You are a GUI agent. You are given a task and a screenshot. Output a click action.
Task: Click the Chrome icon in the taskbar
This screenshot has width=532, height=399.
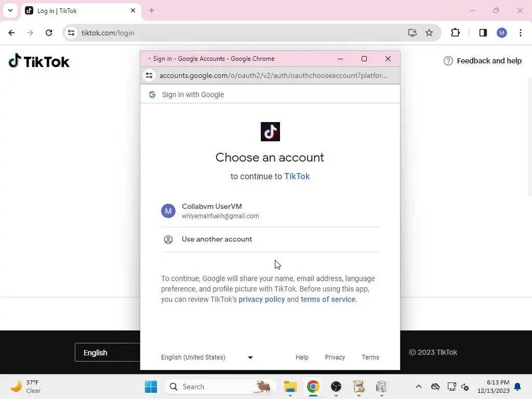tap(313, 387)
